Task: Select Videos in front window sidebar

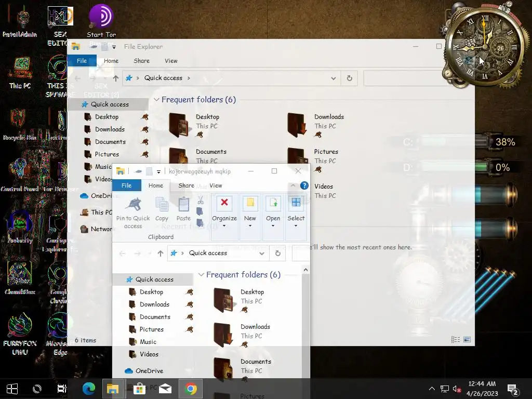Action: [x=149, y=354]
